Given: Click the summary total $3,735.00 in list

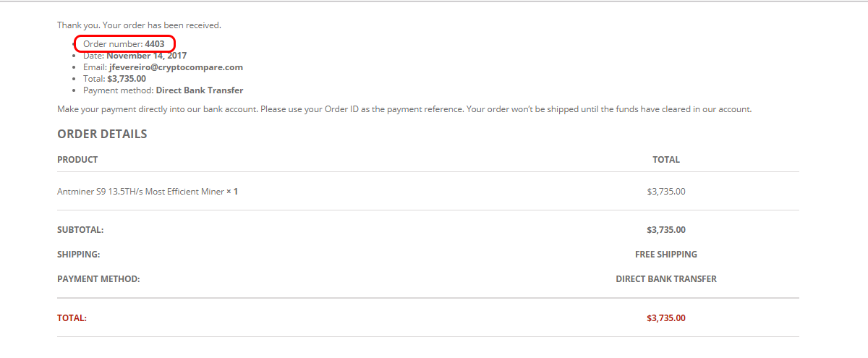Looking at the screenshot, I should (127, 79).
